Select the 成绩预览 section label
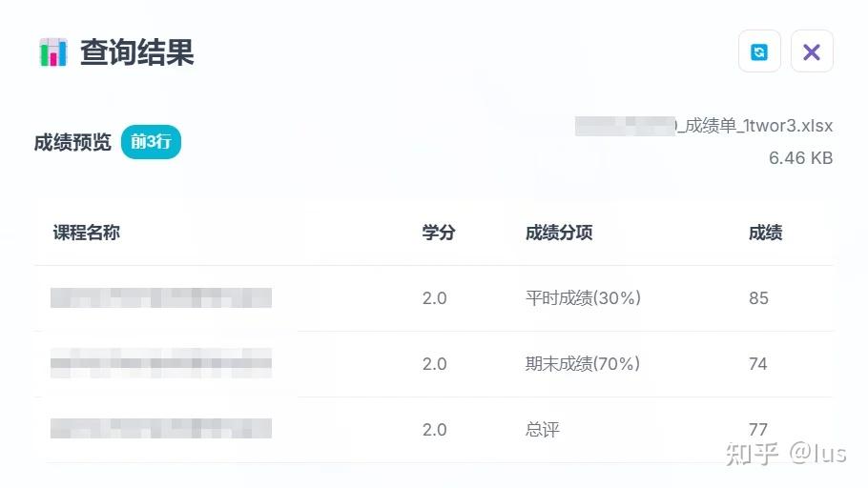 pyautogui.click(x=72, y=144)
